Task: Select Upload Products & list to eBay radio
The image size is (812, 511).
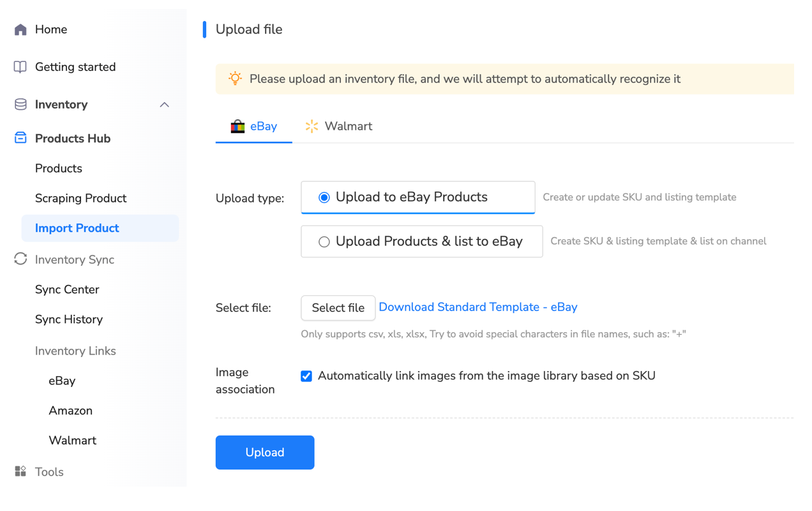Action: click(324, 241)
